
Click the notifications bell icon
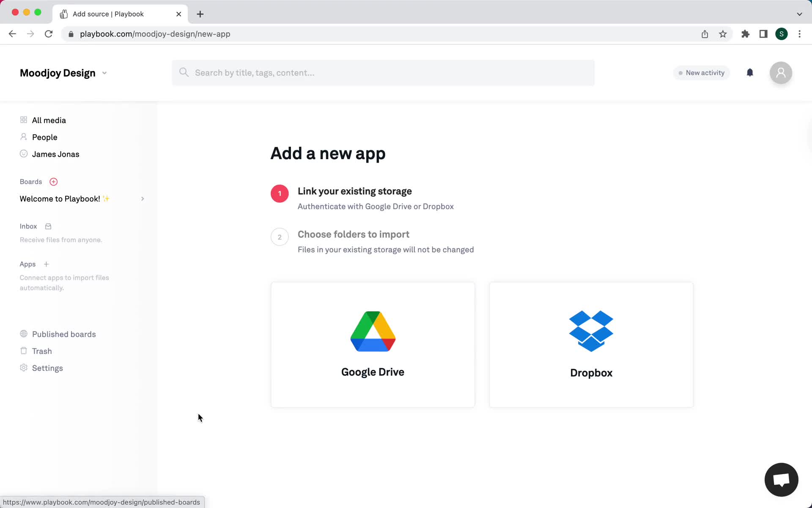[x=750, y=72]
